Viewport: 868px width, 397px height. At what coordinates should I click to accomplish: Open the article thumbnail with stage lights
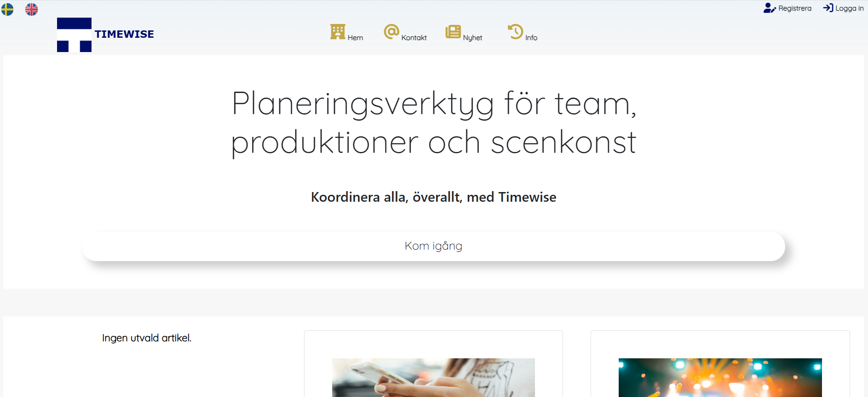pyautogui.click(x=720, y=378)
